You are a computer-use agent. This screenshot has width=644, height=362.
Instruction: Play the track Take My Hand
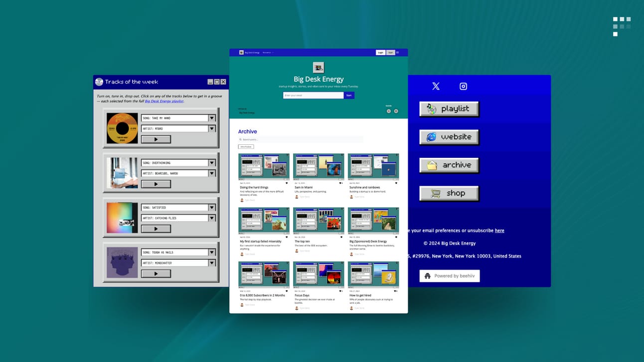(x=156, y=139)
